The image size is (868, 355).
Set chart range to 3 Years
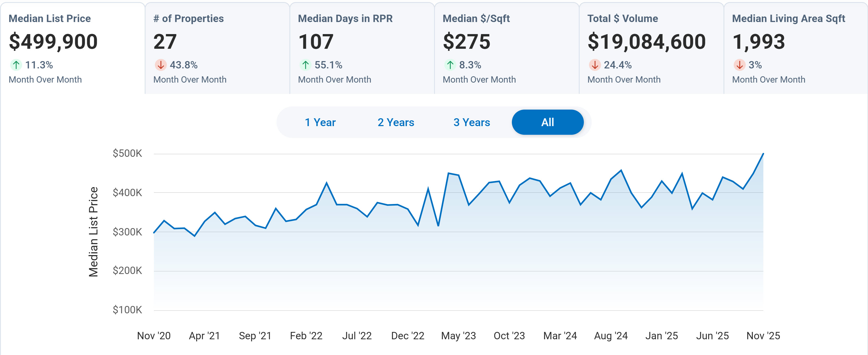coord(471,122)
